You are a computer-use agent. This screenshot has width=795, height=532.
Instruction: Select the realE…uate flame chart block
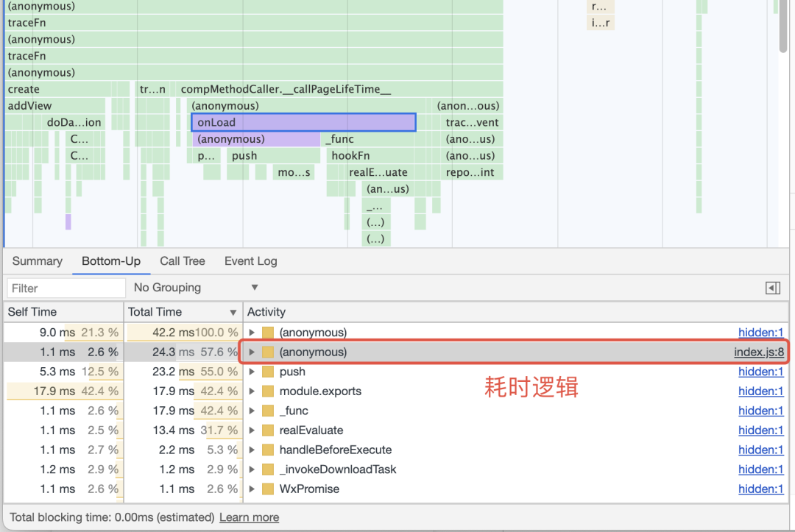(x=378, y=172)
